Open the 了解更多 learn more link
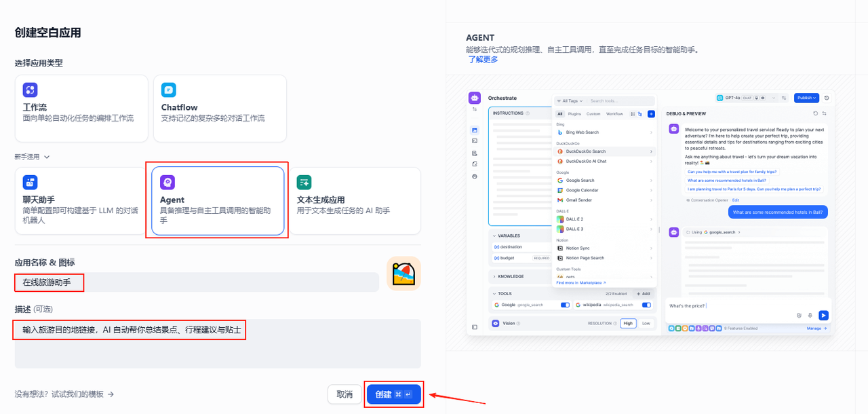868x414 pixels. (483, 60)
